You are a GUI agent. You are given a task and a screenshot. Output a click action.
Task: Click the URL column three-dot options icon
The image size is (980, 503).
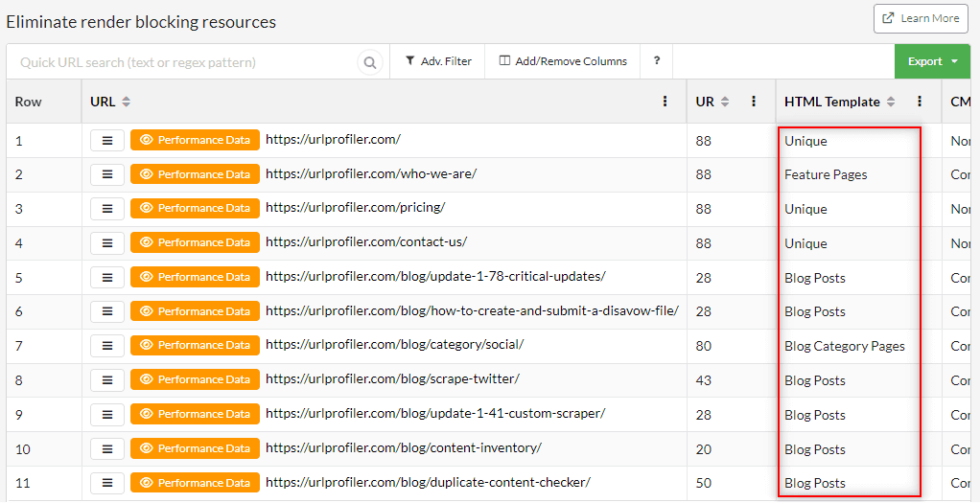[665, 102]
